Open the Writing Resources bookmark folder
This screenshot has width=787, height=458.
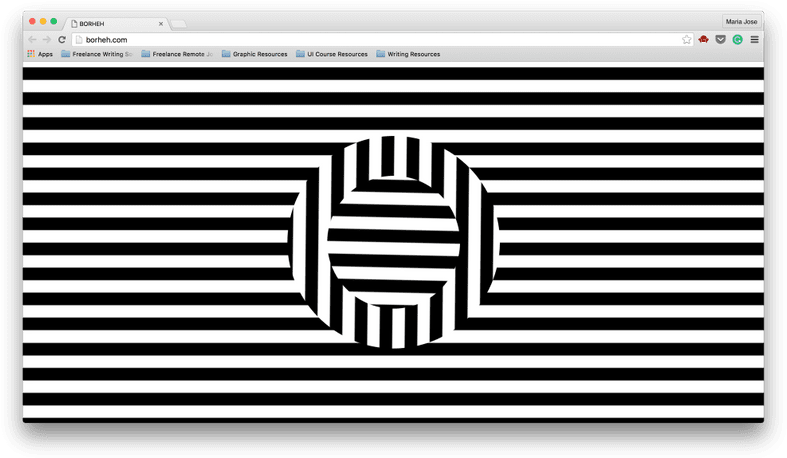tap(408, 54)
